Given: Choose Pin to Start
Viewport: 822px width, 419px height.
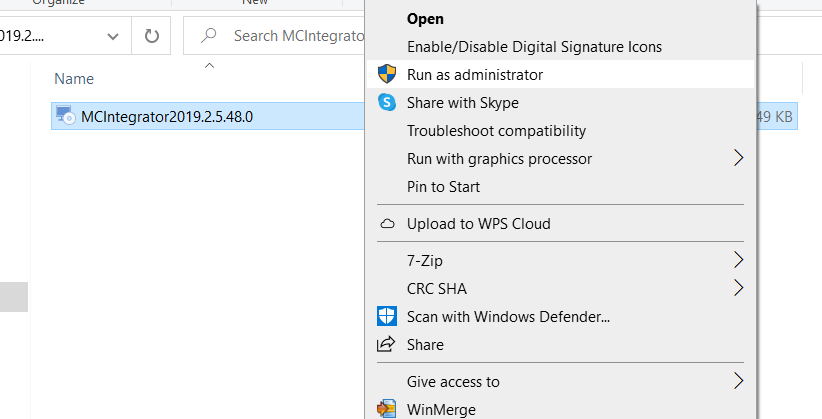Looking at the screenshot, I should click(560, 187).
